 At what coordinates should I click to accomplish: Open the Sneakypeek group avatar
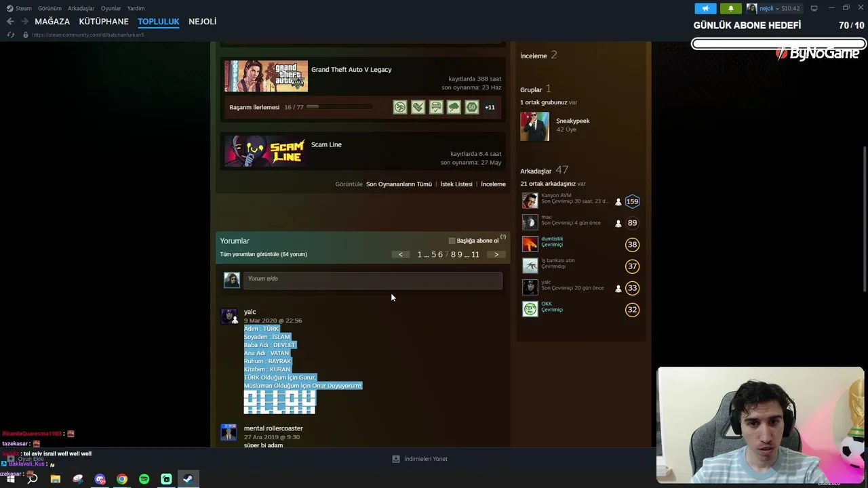(x=534, y=127)
